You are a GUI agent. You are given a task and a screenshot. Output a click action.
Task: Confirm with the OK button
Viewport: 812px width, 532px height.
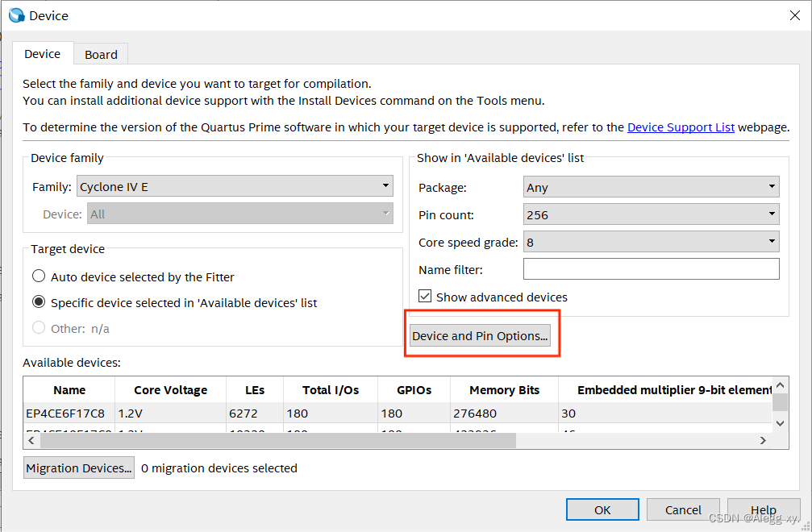(602, 509)
